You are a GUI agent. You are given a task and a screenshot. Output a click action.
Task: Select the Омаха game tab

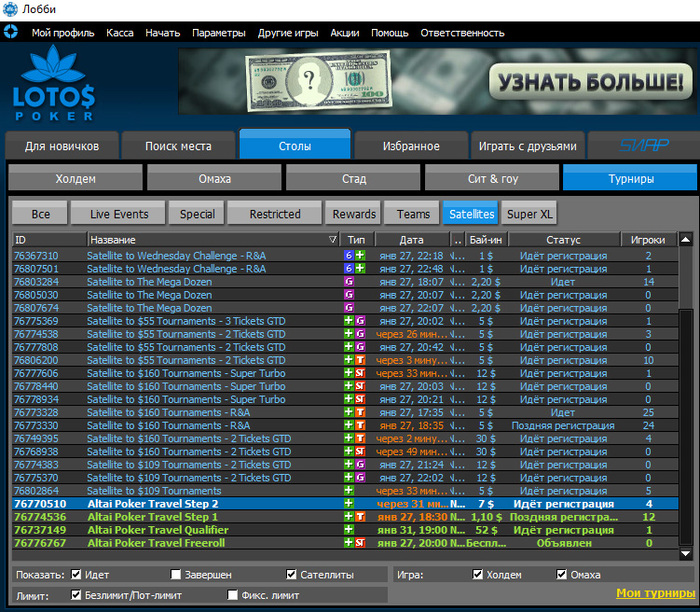pos(215,179)
